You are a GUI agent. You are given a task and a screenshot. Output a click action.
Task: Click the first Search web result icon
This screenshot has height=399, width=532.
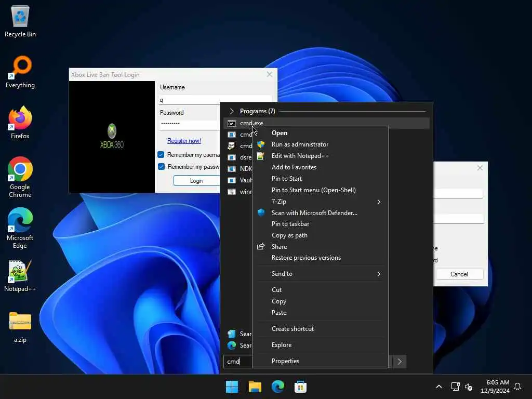(232, 334)
